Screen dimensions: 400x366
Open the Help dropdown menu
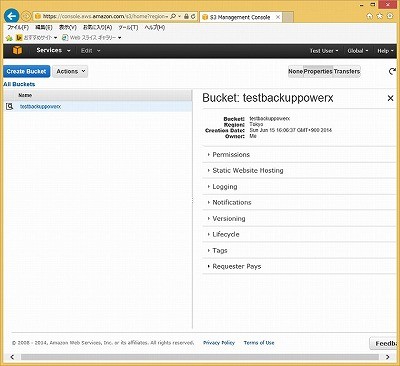click(385, 51)
